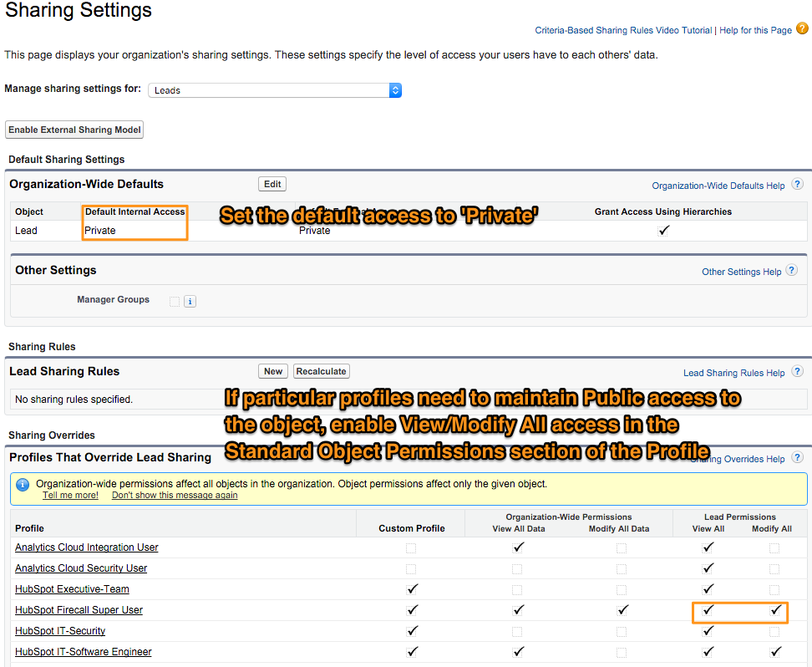Click the Modify All Data column header

pos(619,528)
